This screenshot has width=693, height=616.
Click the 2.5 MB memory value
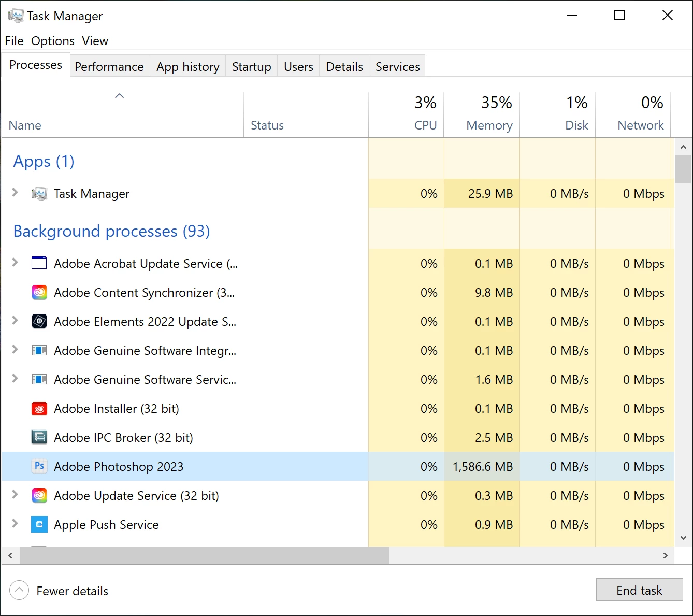494,438
